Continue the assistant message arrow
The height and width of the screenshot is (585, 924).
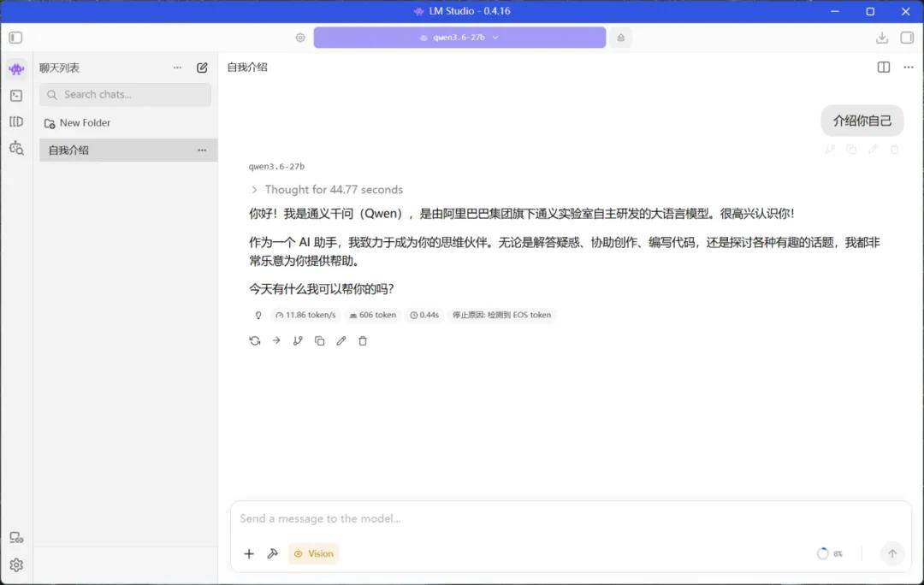pos(276,340)
